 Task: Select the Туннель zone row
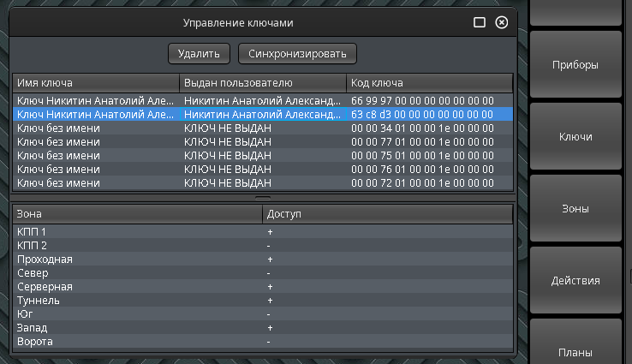pyautogui.click(x=137, y=301)
